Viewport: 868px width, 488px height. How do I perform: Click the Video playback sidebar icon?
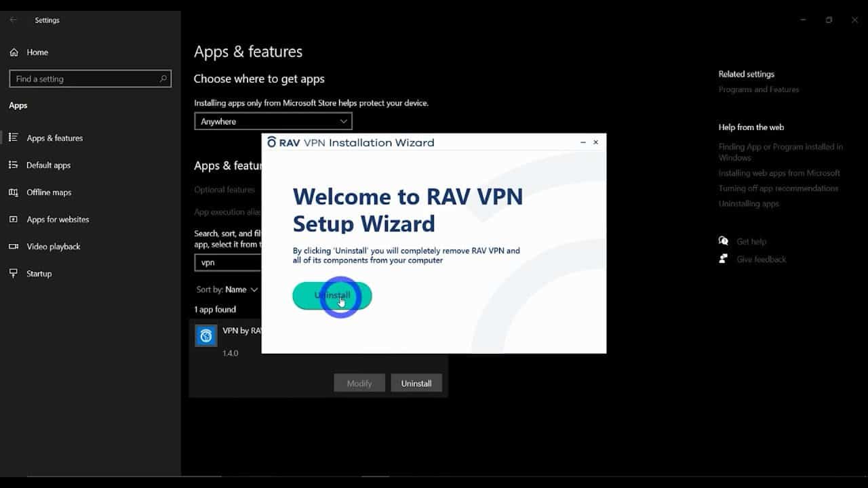[x=14, y=246]
